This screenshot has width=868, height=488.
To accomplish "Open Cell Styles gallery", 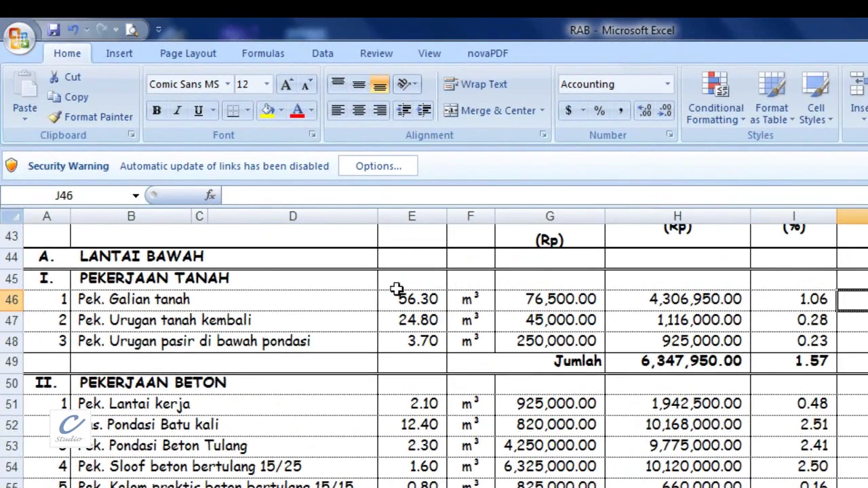I will coord(816,99).
